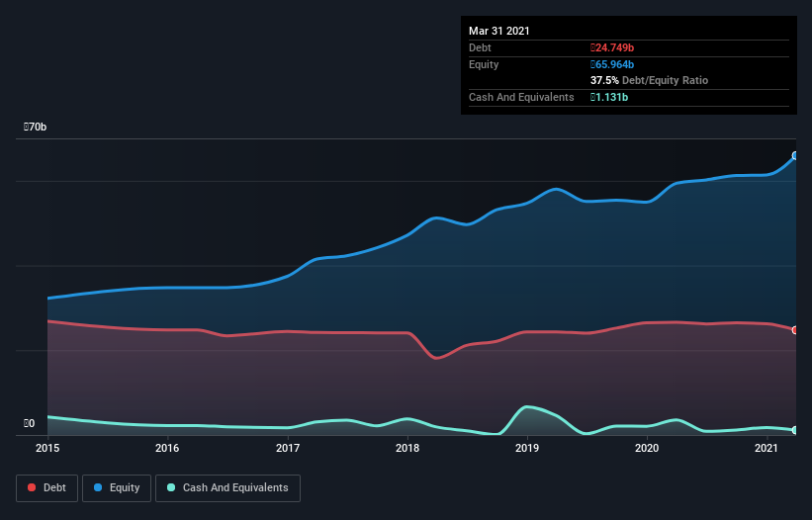Click the red Debt legend dot
This screenshot has width=812, height=520.
pyautogui.click(x=32, y=487)
